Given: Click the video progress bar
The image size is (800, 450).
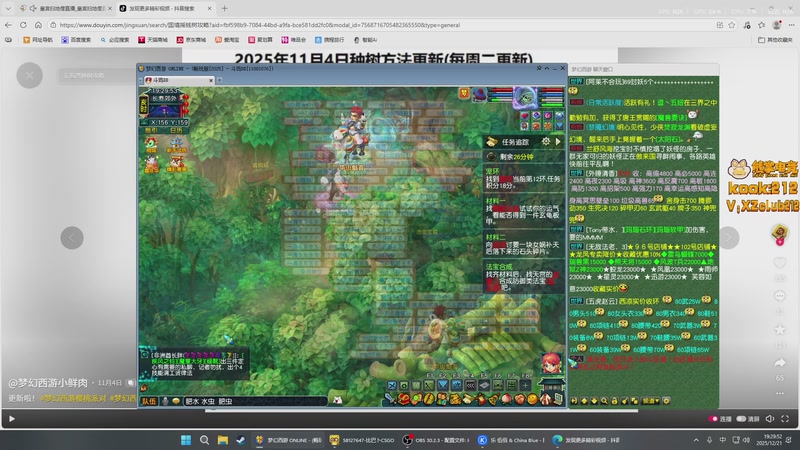Looking at the screenshot, I should tap(400, 410).
